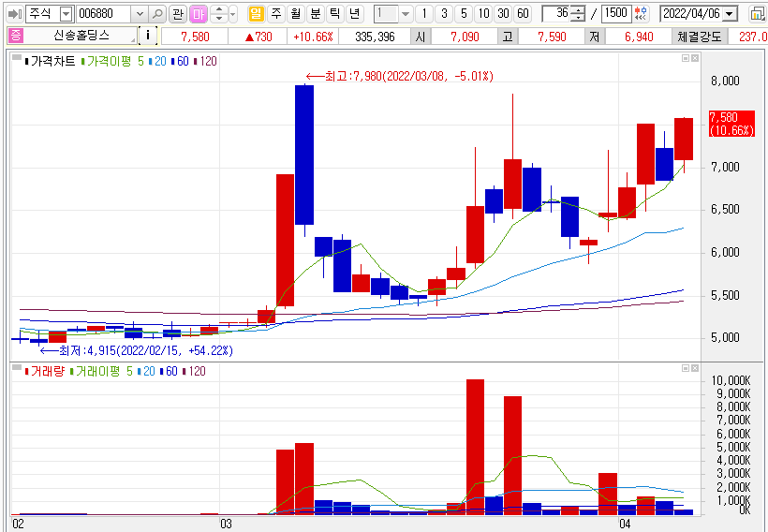Click current price 7,580 in quote bar
Screen dimensions: 768x532
click(195, 37)
